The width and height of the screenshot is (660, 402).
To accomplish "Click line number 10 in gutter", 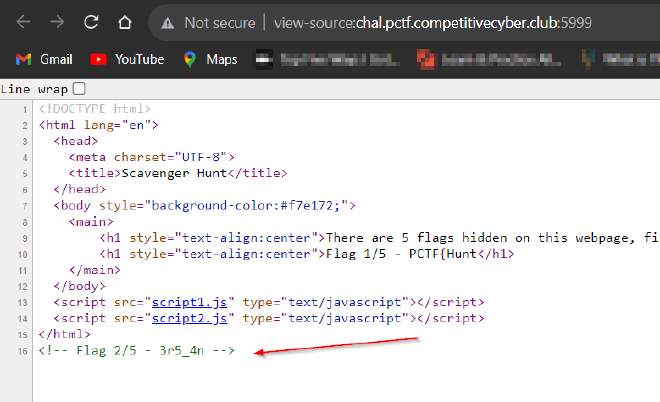I will coord(23,255).
